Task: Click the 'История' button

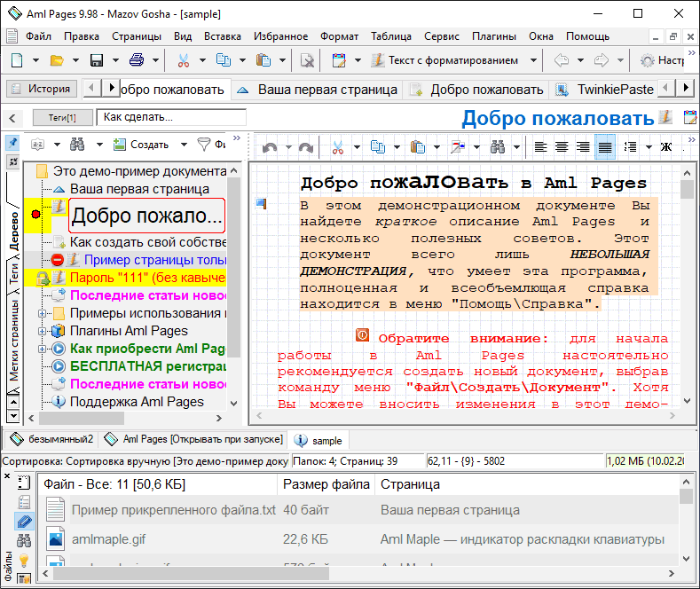Action: (42, 89)
